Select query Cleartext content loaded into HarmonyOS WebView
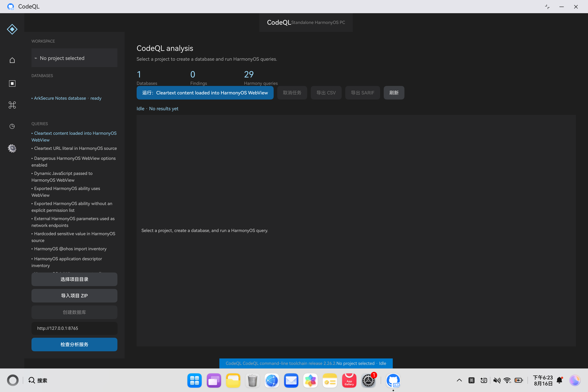Viewport: 588px width, 392px height. point(74,136)
